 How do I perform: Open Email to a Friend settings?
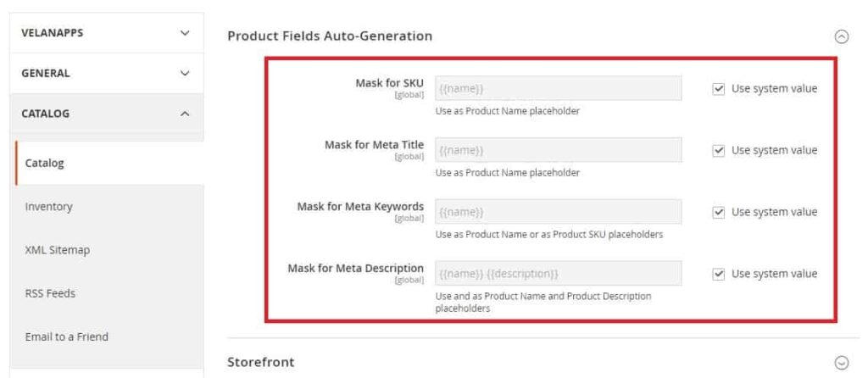coord(66,336)
